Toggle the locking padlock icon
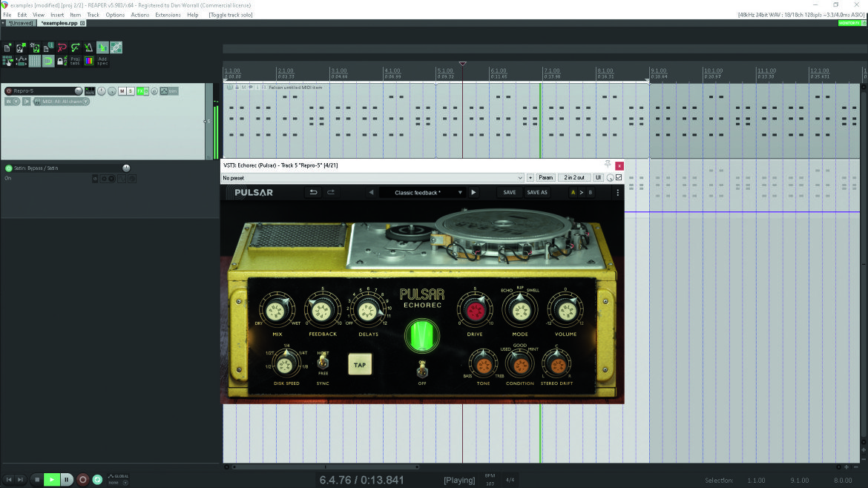868x488 pixels. tap(61, 61)
